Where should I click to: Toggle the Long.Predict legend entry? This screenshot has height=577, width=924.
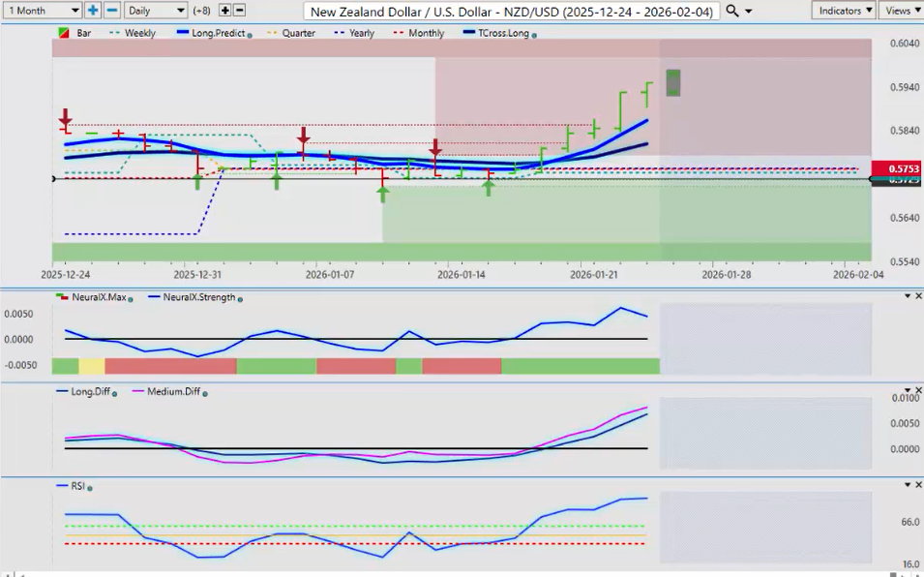pyautogui.click(x=215, y=33)
